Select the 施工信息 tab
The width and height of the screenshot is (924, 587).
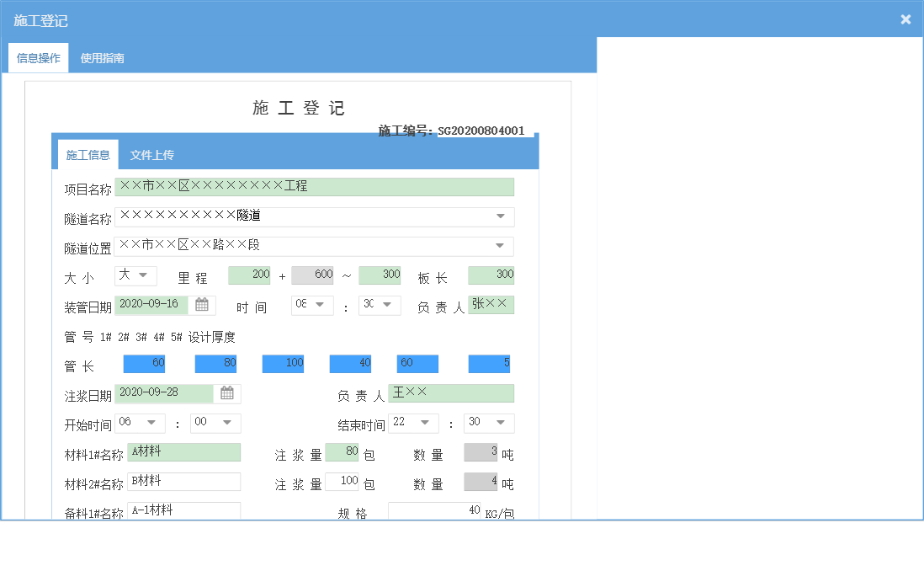point(88,154)
